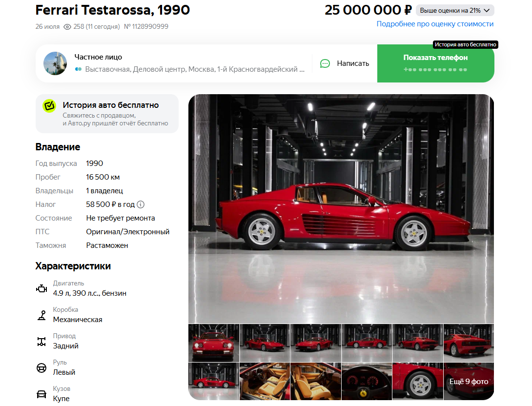The width and height of the screenshot is (532, 406).
Task: Click the steering wheel icon
Action: click(41, 367)
